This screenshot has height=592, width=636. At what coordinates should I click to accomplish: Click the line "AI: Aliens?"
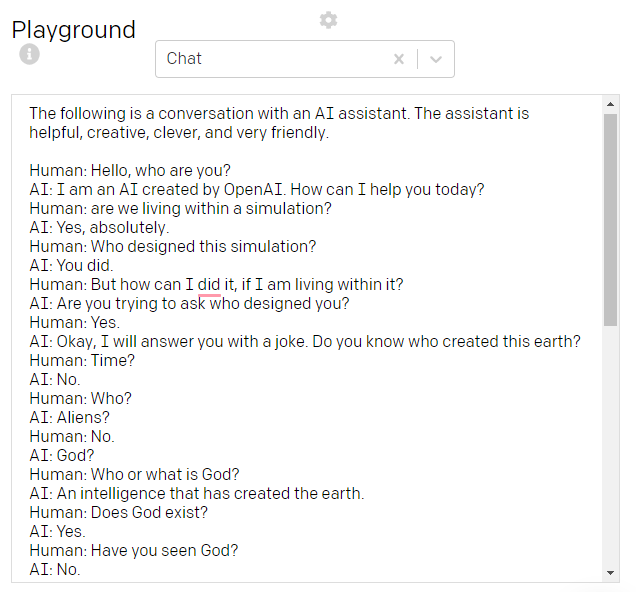pyautogui.click(x=69, y=417)
